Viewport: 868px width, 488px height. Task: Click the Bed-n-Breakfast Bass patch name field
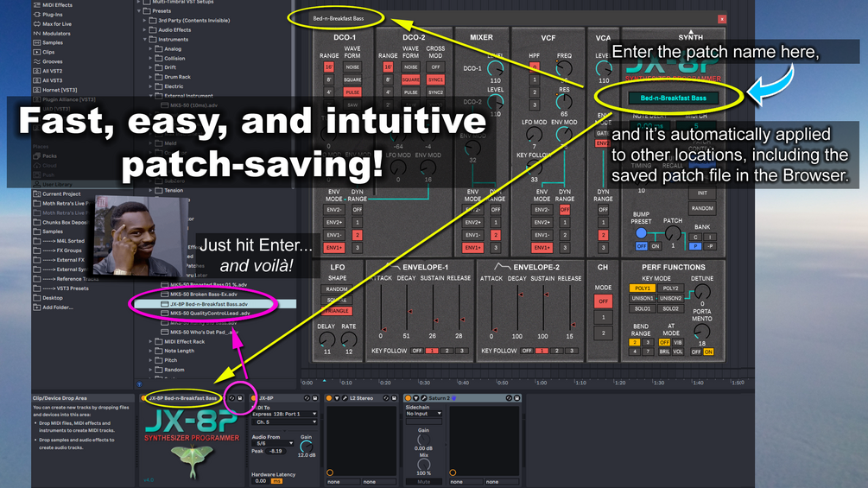point(673,98)
